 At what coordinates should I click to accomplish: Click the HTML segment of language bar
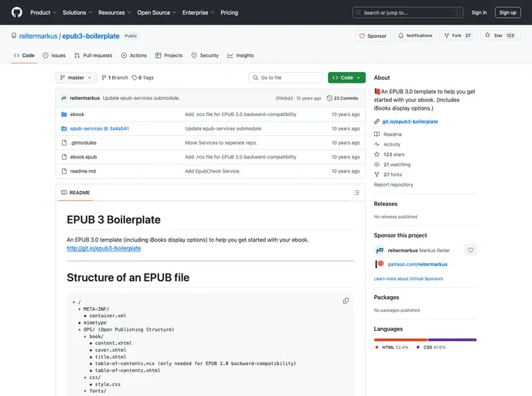(401, 340)
